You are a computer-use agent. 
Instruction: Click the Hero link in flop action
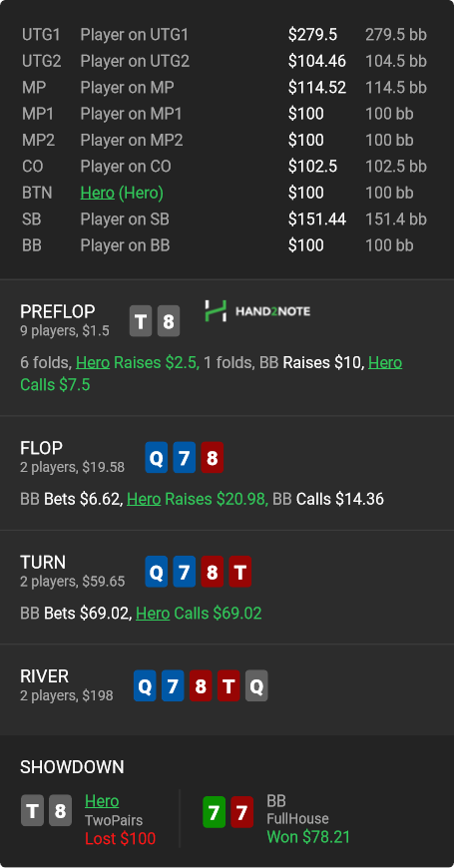pos(144,499)
